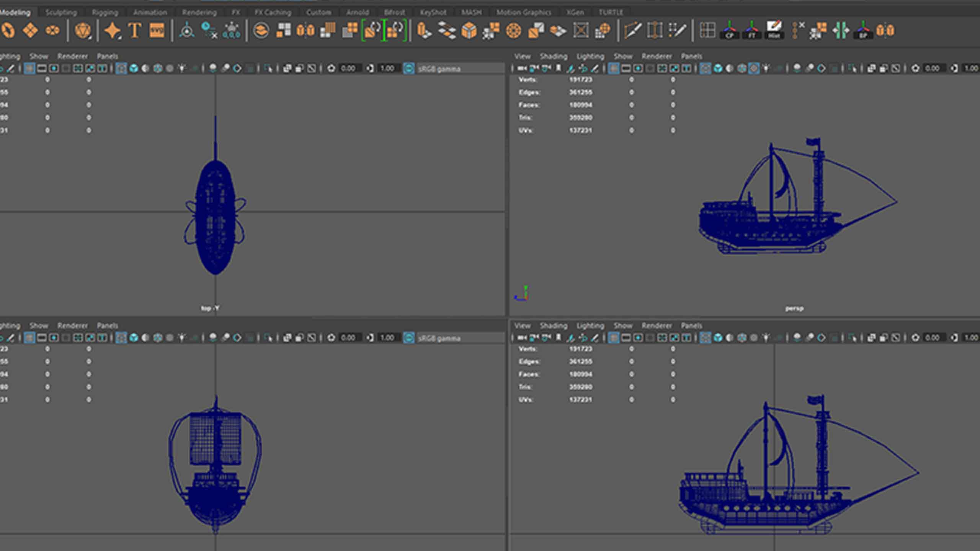Image resolution: width=980 pixels, height=551 pixels.
Task: Toggle color management in bottom-left panel
Action: coord(409,338)
